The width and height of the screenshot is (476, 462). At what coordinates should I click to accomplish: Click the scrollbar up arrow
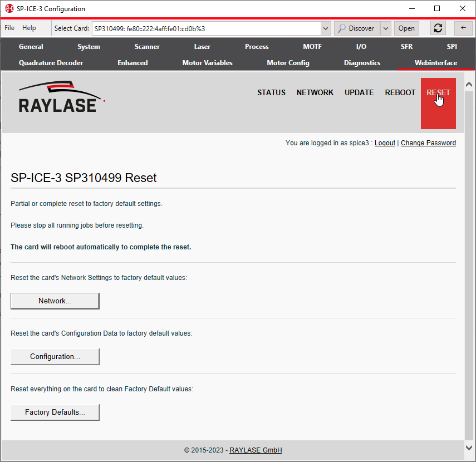coord(469,85)
